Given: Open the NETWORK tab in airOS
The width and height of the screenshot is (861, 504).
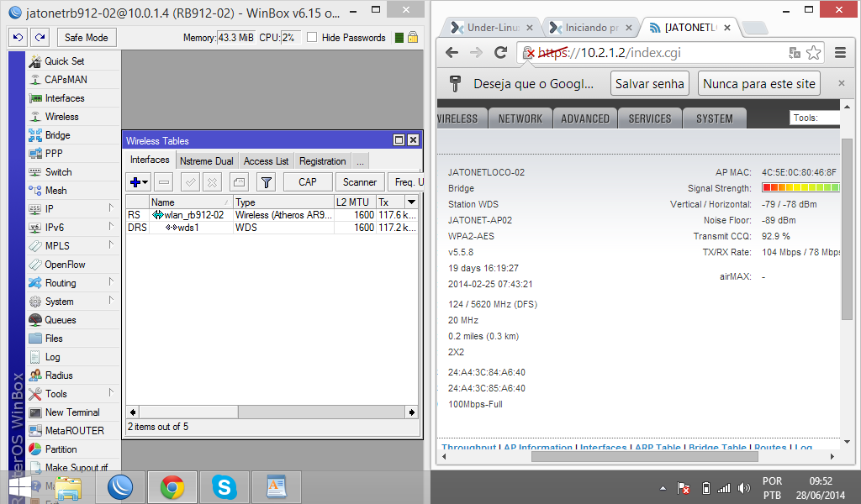Looking at the screenshot, I should coord(520,118).
